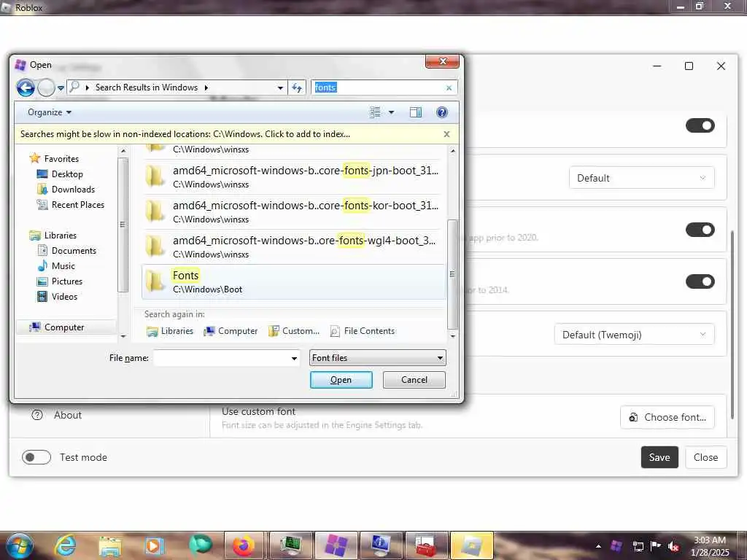Select the Fonts folder in C:\Windows\Boot
Image resolution: width=747 pixels, height=560 pixels.
click(293, 282)
